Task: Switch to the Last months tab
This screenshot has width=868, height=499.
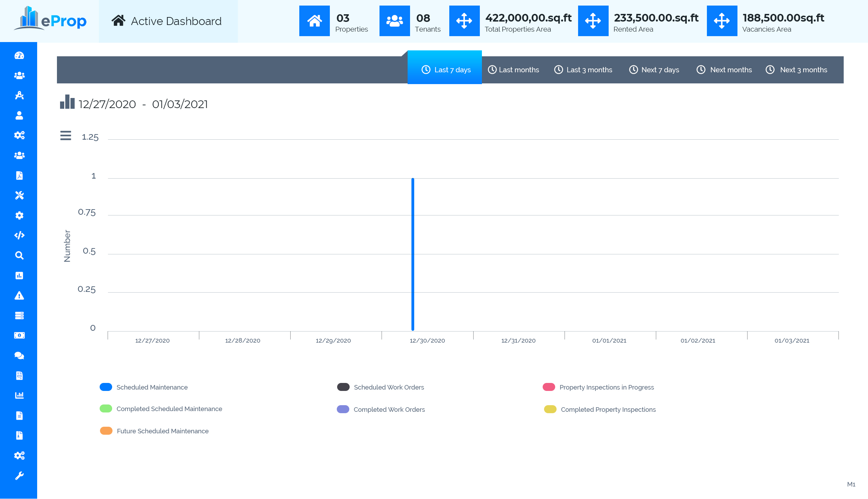Action: coord(514,70)
